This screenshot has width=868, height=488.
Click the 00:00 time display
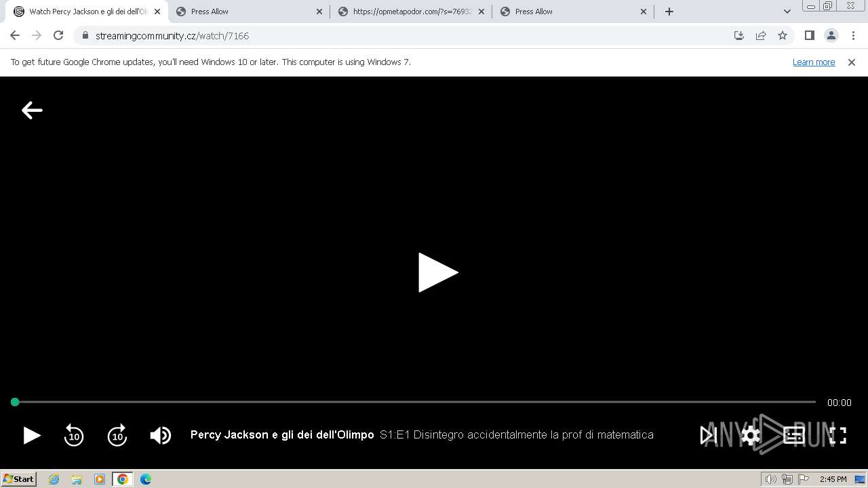point(839,403)
